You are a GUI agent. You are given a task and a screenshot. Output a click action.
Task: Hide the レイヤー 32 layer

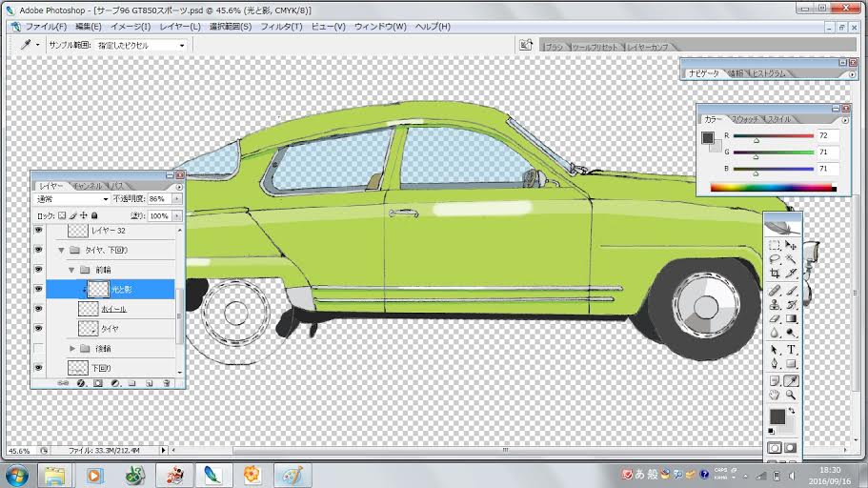38,231
